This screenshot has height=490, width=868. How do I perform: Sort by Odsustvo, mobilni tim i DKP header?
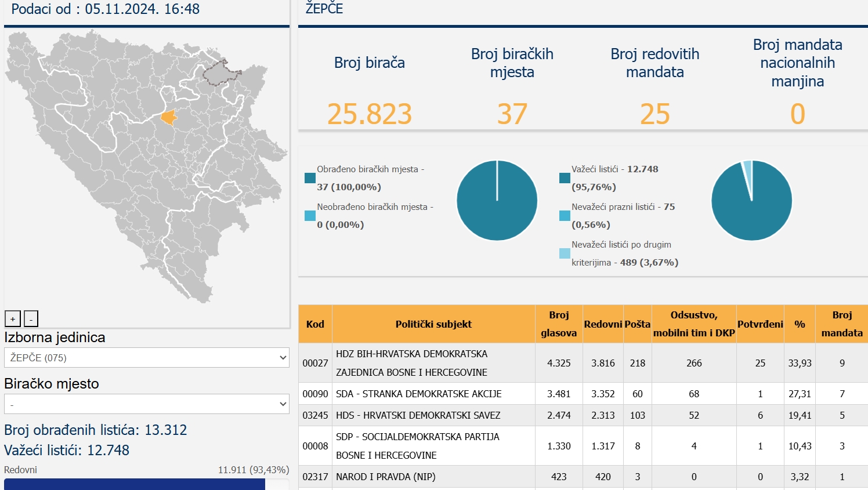tap(694, 324)
